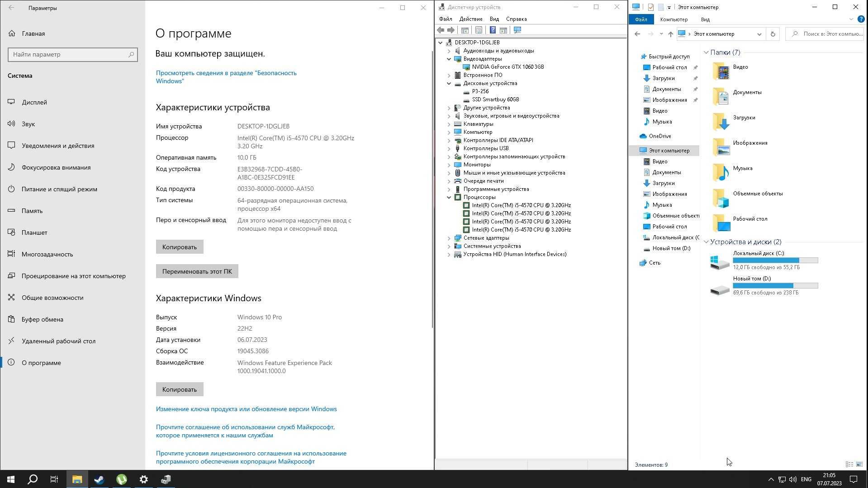Open Файл menu in Device Manager
Screen dimensions: 868x488
pyautogui.click(x=446, y=19)
